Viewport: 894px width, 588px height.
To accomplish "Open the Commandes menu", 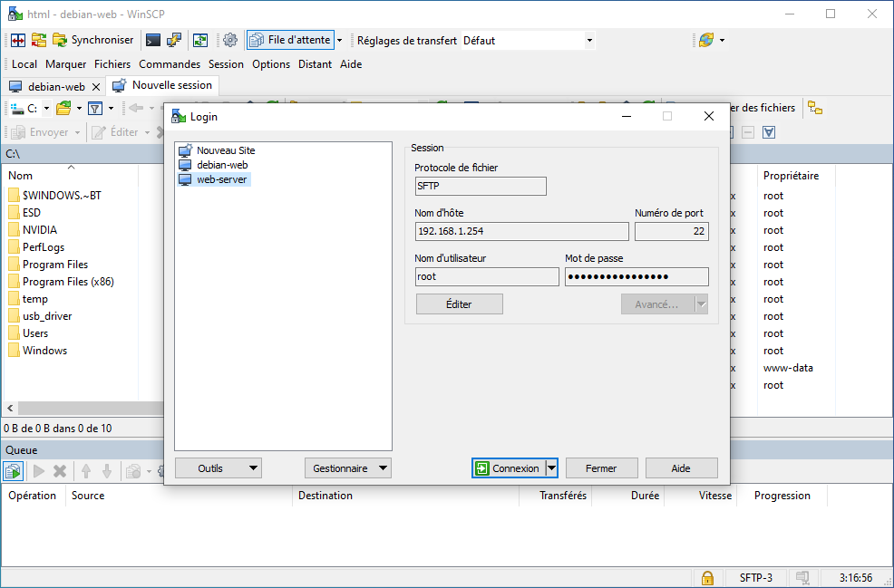I will [x=170, y=64].
